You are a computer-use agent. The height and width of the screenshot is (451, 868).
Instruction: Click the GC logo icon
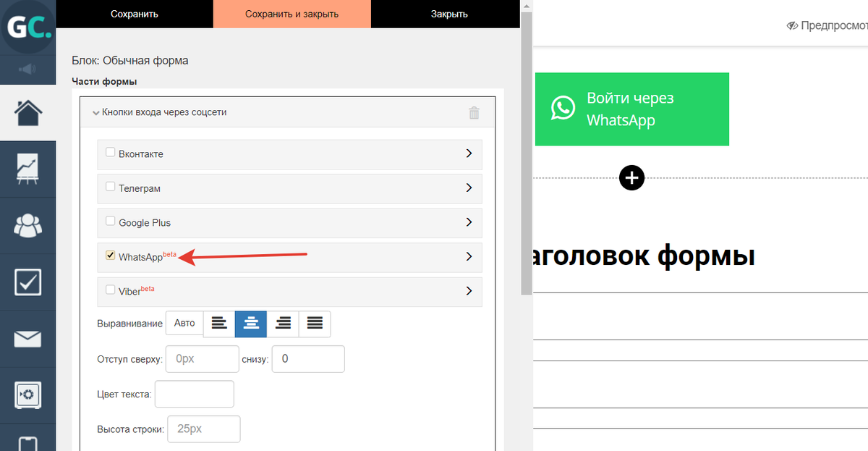27,28
